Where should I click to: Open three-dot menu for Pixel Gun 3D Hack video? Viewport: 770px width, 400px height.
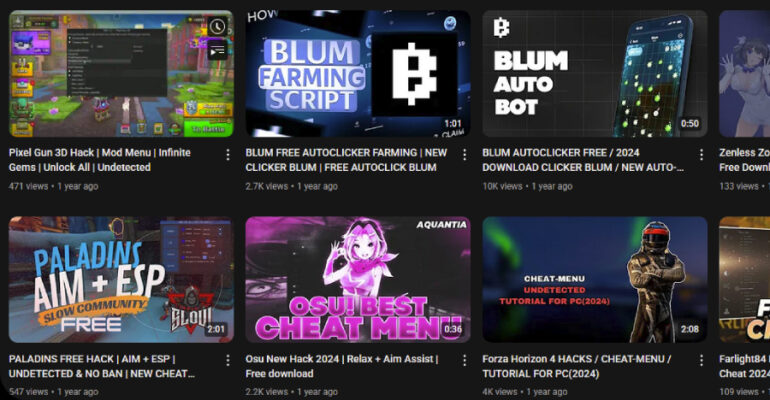click(x=228, y=155)
